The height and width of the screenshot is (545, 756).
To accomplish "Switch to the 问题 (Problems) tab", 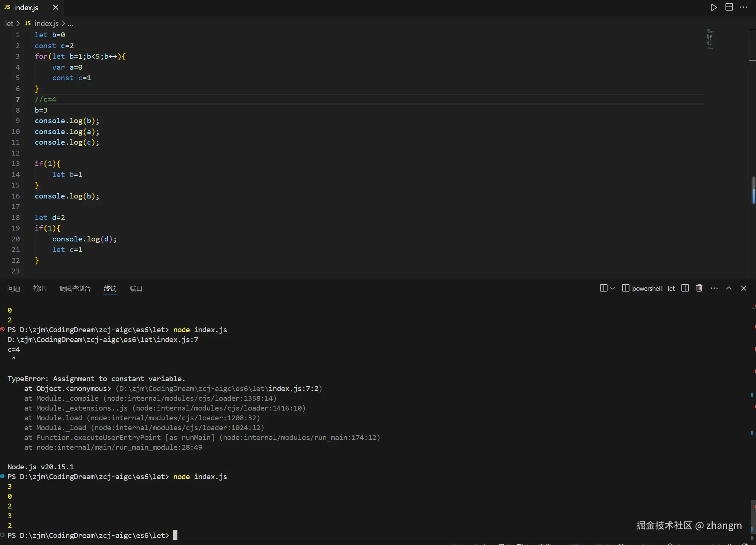I will pyautogui.click(x=14, y=289).
